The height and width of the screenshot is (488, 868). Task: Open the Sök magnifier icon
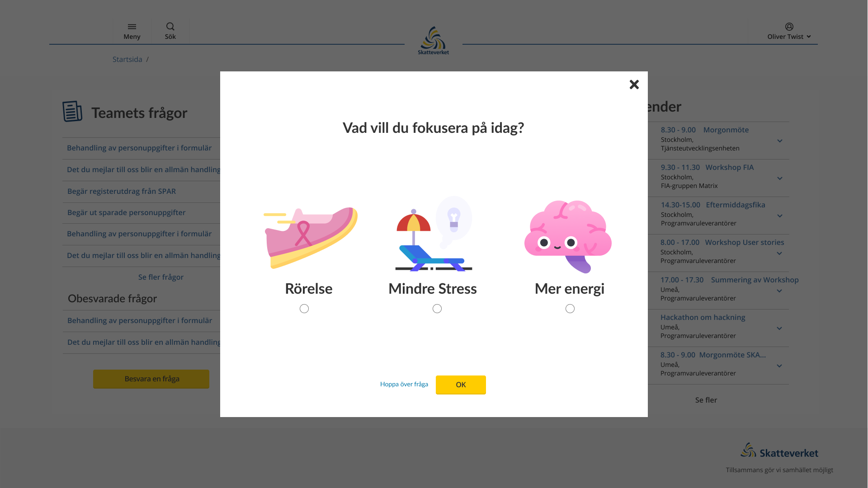click(170, 27)
